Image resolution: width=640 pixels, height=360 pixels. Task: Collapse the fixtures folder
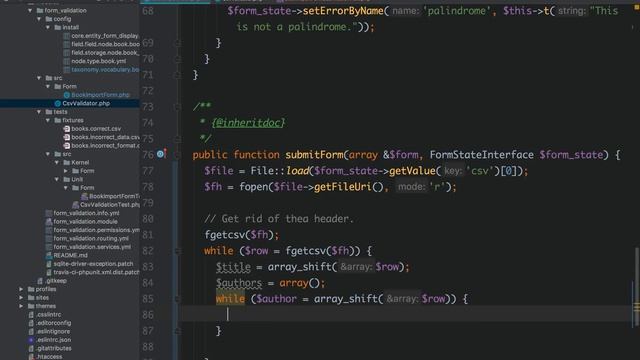(48, 120)
